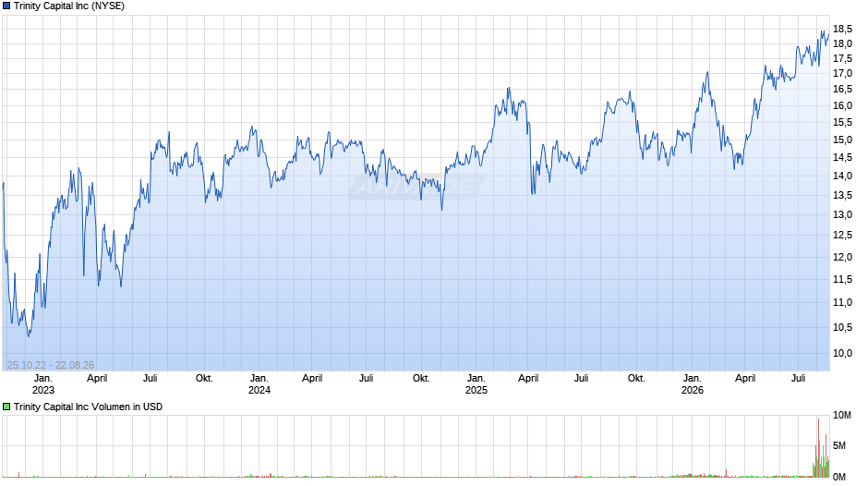Click the 15,0 price axis label

842,140
